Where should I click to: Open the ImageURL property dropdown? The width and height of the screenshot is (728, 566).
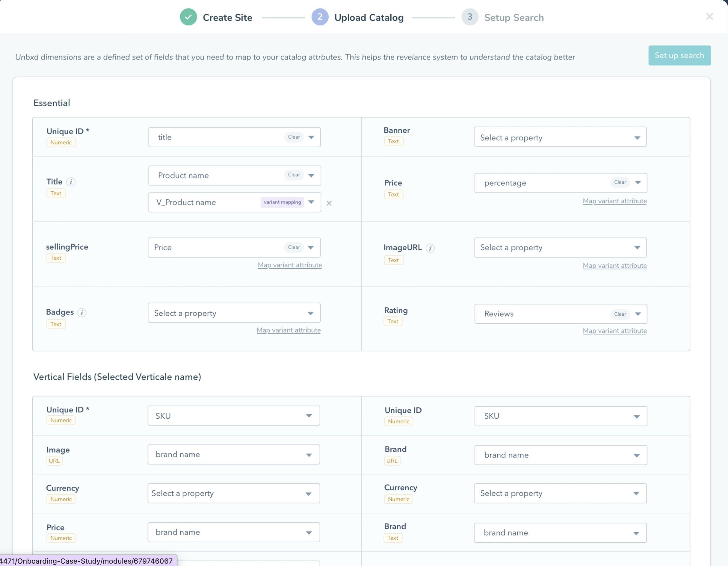(560, 248)
